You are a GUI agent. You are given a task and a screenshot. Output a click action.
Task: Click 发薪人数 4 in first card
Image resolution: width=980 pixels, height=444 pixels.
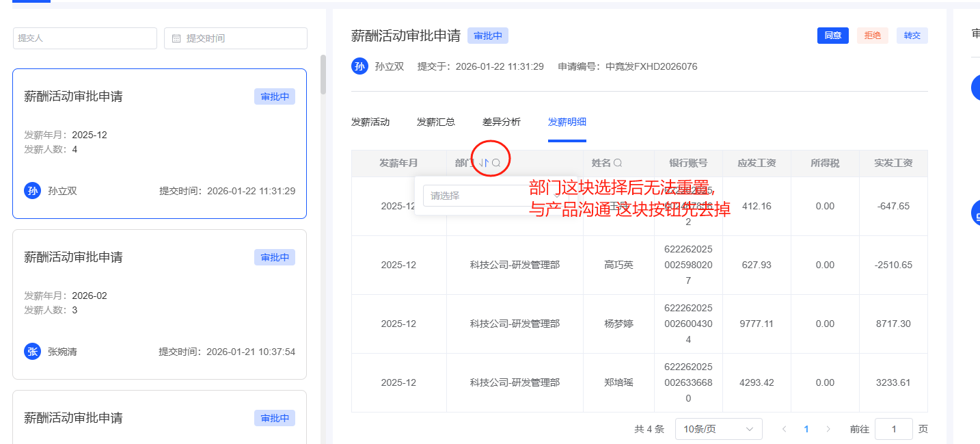[x=51, y=149]
